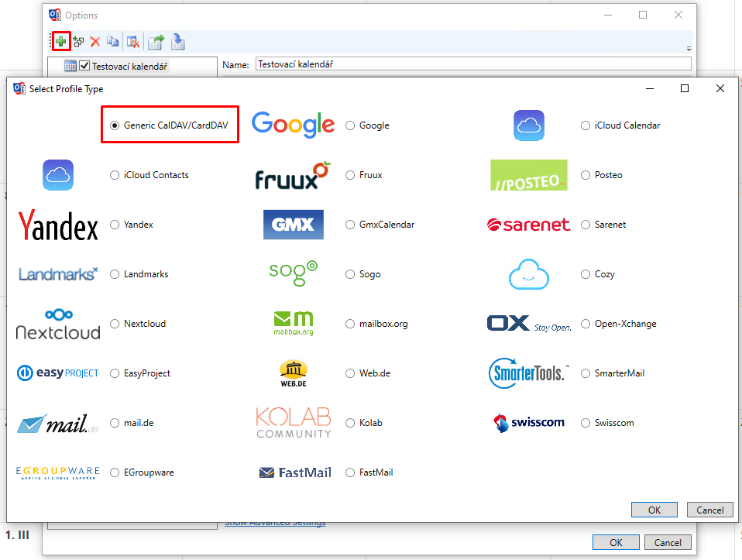Viewport: 742px width, 560px height.
Task: Pick the mail.de radio button
Action: [x=115, y=423]
